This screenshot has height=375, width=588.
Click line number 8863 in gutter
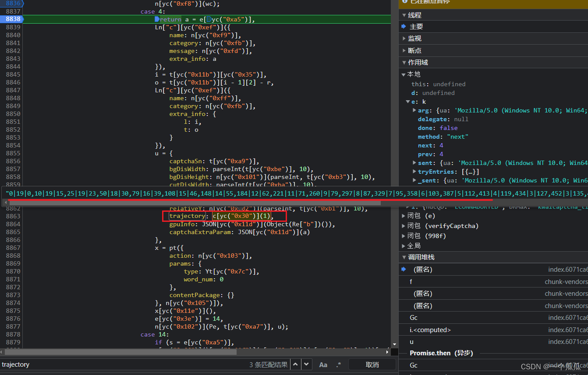[13, 216]
